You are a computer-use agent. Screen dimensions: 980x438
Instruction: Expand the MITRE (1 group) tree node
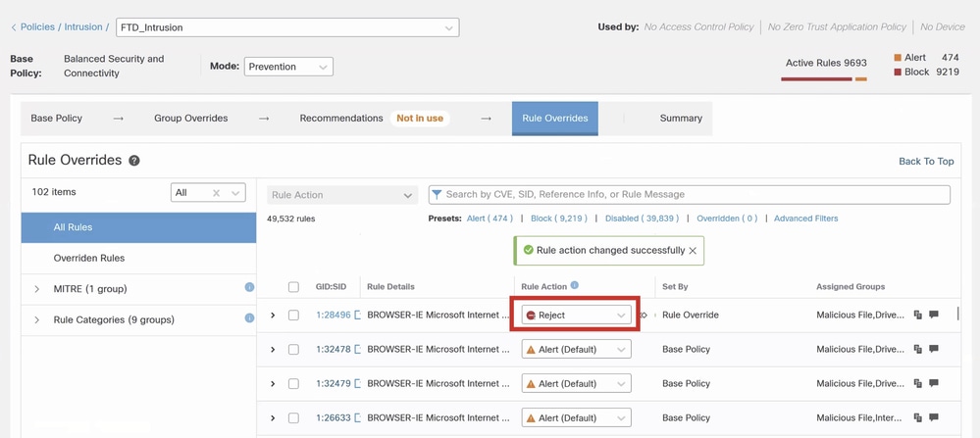pos(37,289)
